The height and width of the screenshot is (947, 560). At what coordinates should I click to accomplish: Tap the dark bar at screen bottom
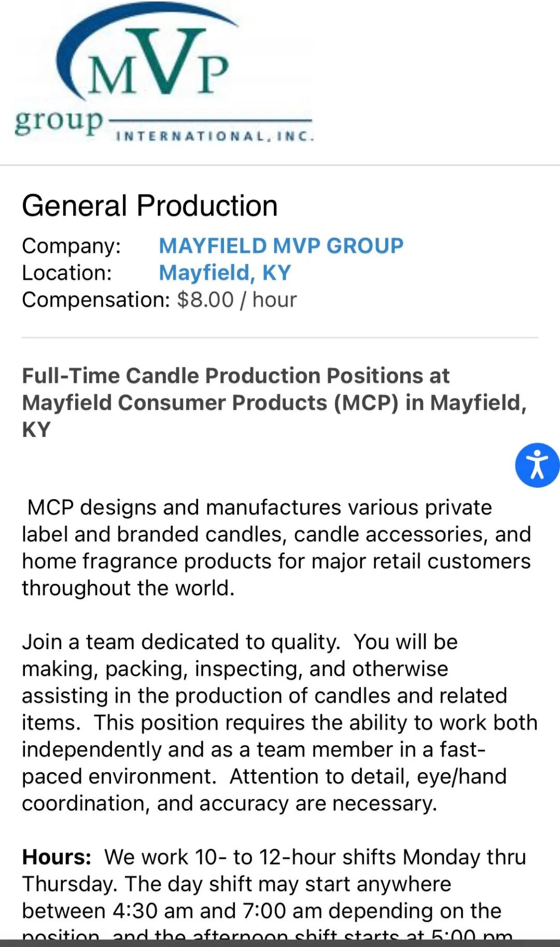click(x=280, y=943)
